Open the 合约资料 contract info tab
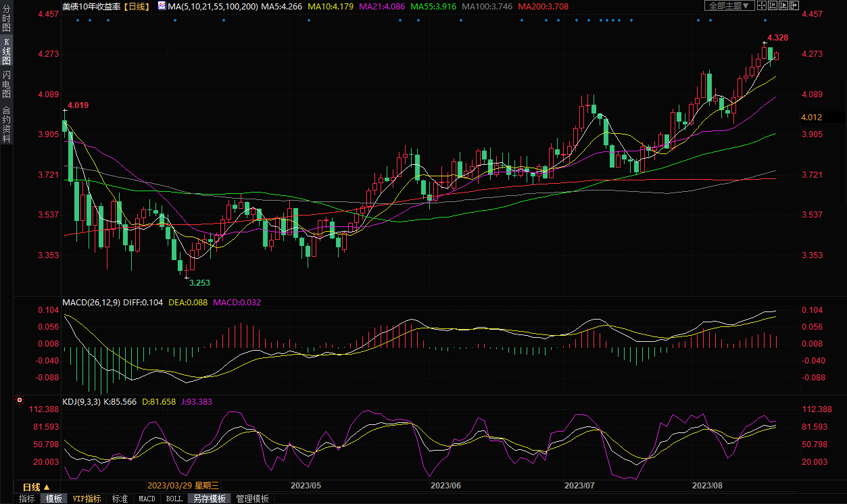This screenshot has width=847, height=504. pyautogui.click(x=6, y=124)
